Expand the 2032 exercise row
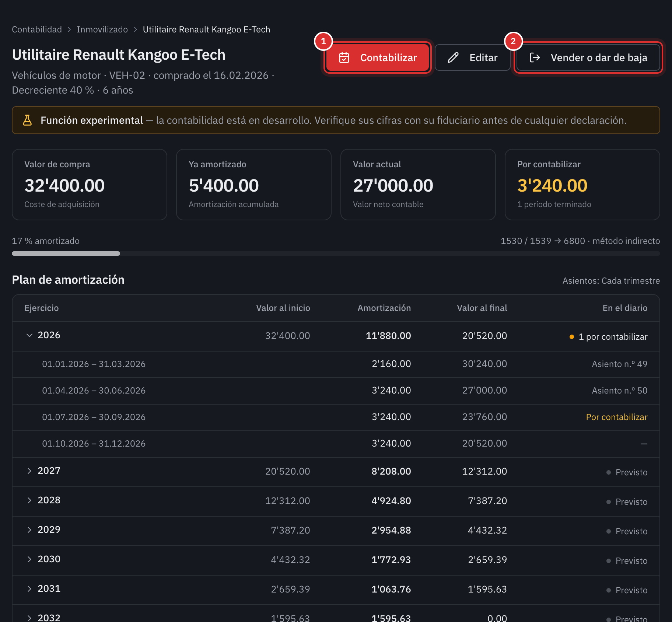This screenshot has height=622, width=672. point(29,618)
